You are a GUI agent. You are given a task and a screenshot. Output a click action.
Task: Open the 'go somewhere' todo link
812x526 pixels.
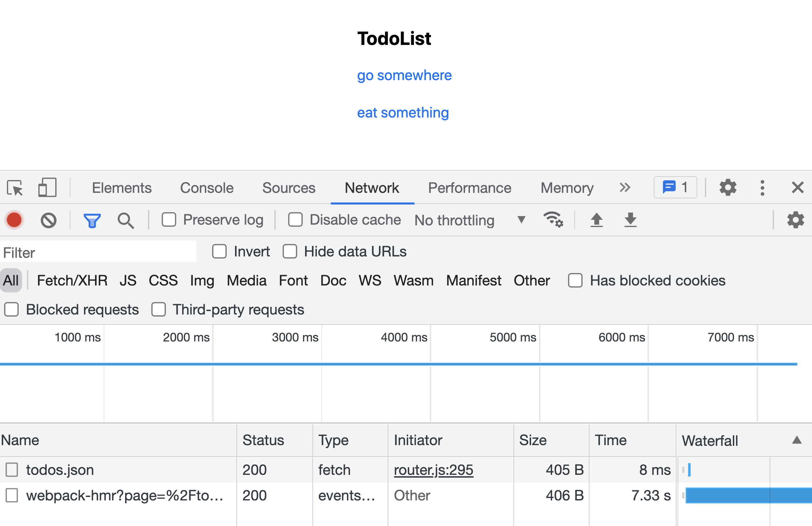tap(404, 75)
